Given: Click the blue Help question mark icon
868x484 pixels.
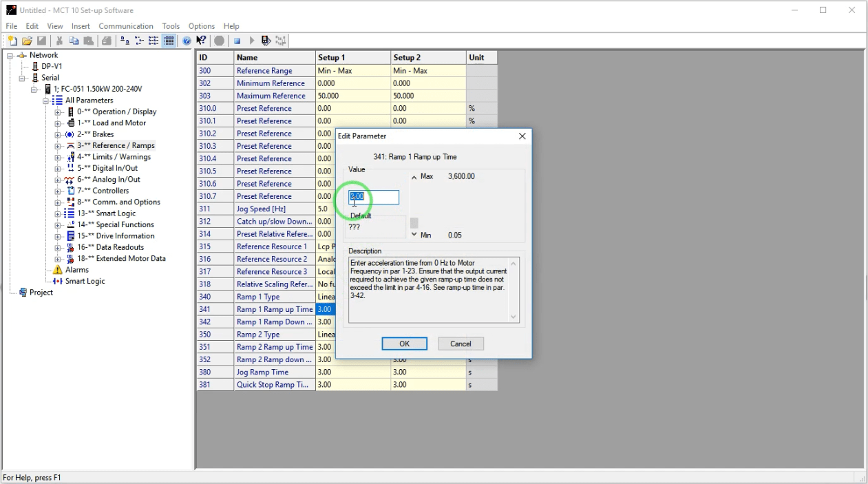Looking at the screenshot, I should point(187,41).
